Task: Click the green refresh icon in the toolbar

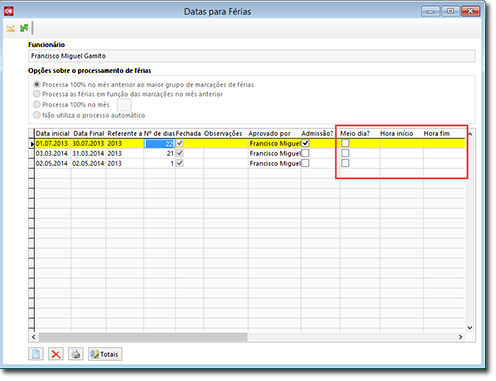Action: coord(24,28)
